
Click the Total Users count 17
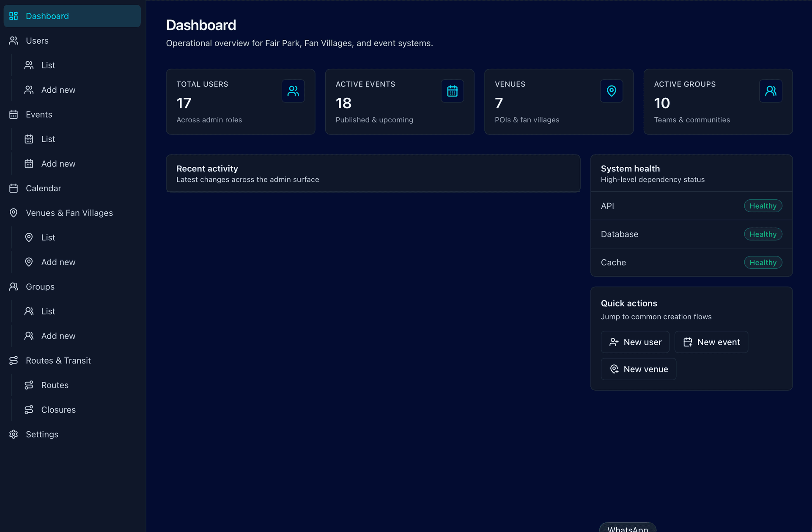pos(184,103)
